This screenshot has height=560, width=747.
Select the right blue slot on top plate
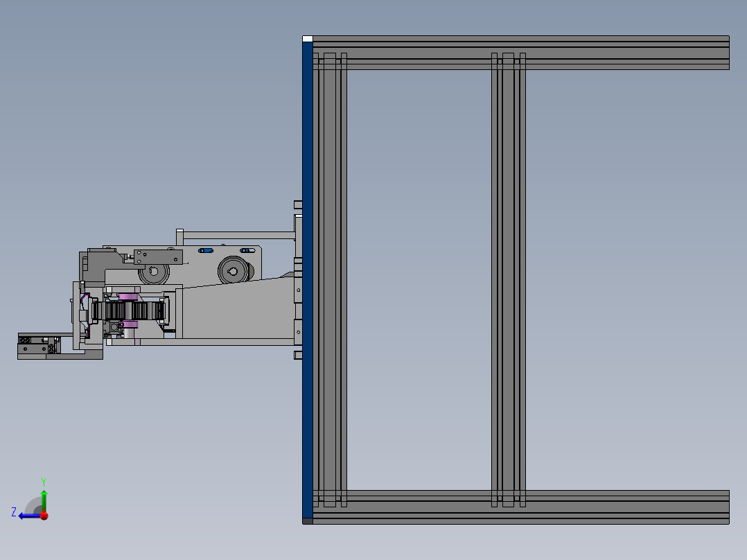[x=247, y=250]
